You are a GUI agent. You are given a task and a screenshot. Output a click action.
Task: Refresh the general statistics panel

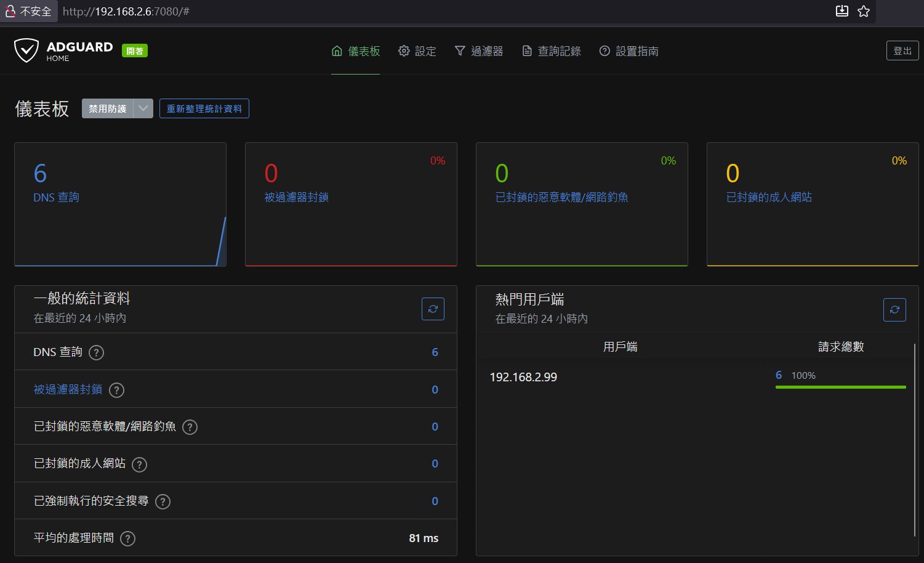[x=433, y=309]
